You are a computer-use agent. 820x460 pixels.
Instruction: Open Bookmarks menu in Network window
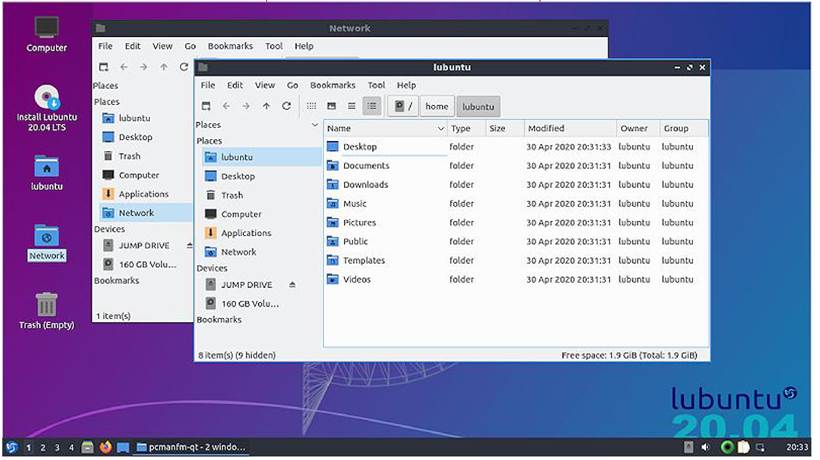[x=230, y=46]
